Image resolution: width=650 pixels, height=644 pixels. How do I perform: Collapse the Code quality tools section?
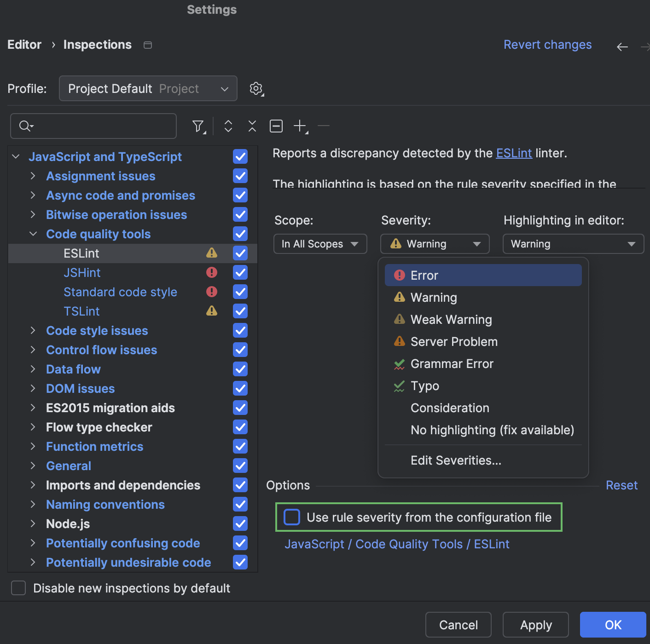33,234
